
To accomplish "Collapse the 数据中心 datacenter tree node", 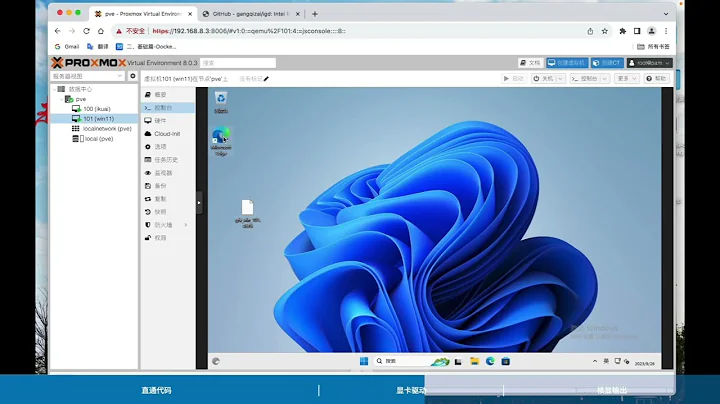I will click(x=54, y=89).
